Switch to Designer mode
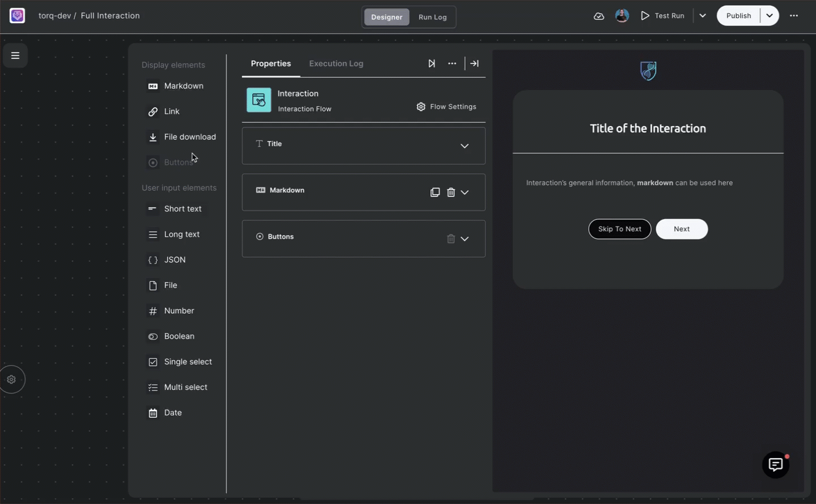 tap(386, 17)
